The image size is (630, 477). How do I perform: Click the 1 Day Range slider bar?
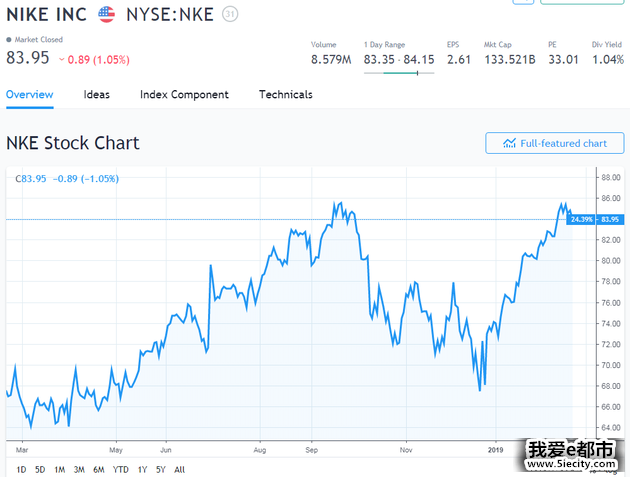tap(399, 73)
